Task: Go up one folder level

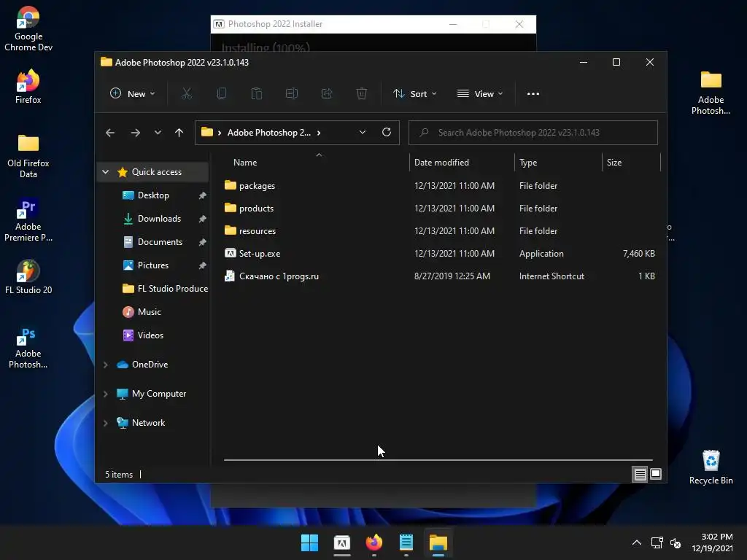Action: click(179, 133)
